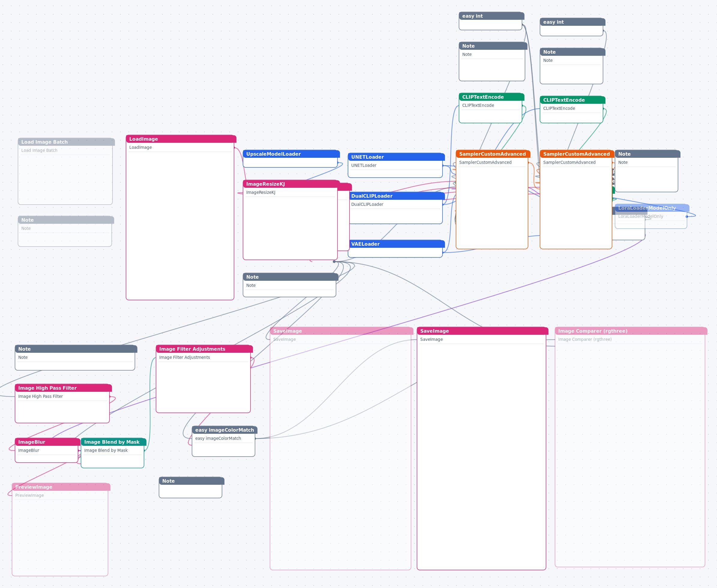Click the "DualCLIPLoader" label inside node body
Image resolution: width=717 pixels, height=588 pixels.
coord(367,204)
